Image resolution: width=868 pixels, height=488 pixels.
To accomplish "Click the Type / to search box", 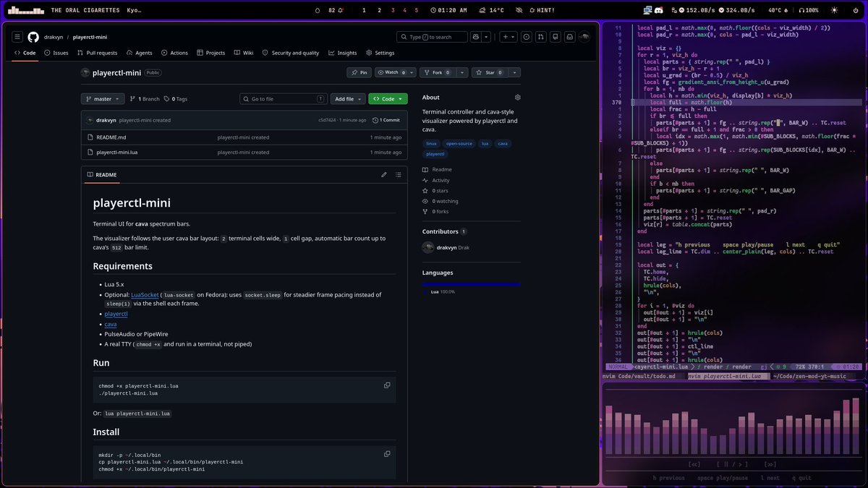I will 432,37.
